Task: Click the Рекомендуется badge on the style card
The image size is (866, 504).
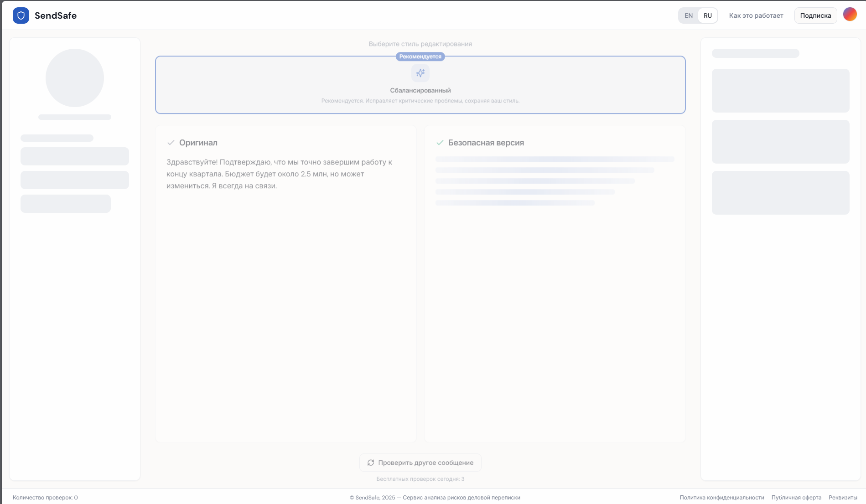Action: pos(420,57)
